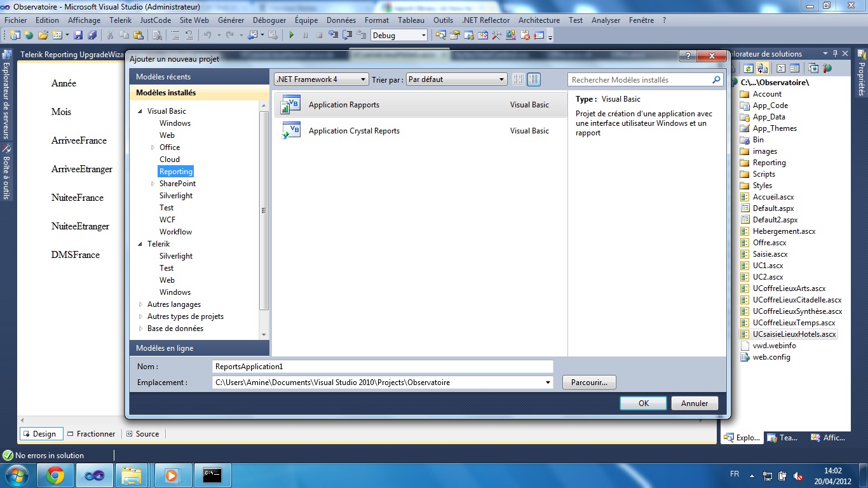Click the Save All toolbar icon

92,36
